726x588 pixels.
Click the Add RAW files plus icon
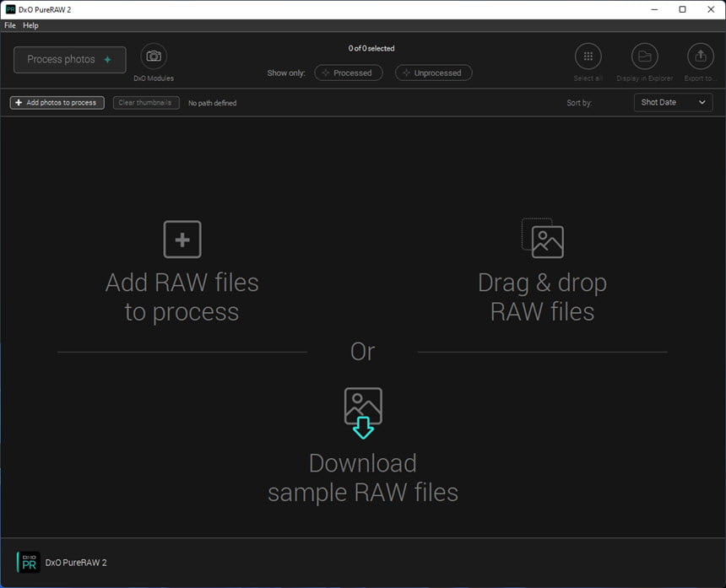pyautogui.click(x=182, y=240)
